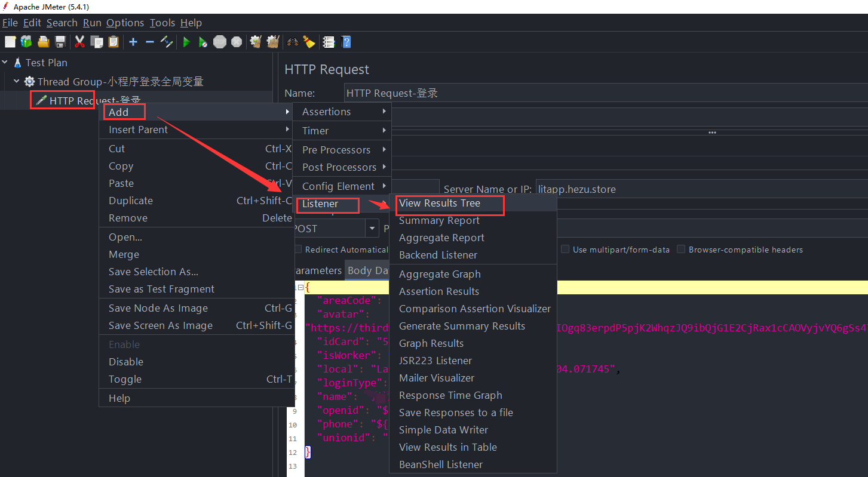This screenshot has height=477, width=868.
Task: Choose Summary Report listener
Action: pos(473,220)
